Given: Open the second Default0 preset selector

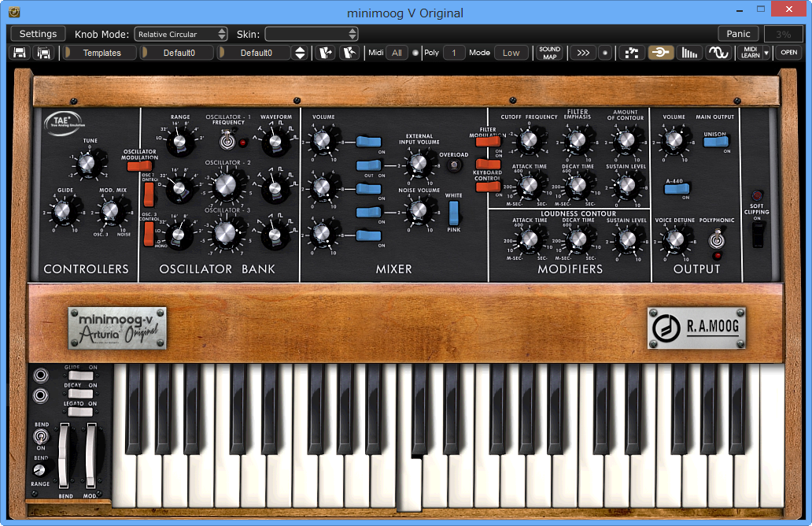Looking at the screenshot, I should tap(255, 53).
